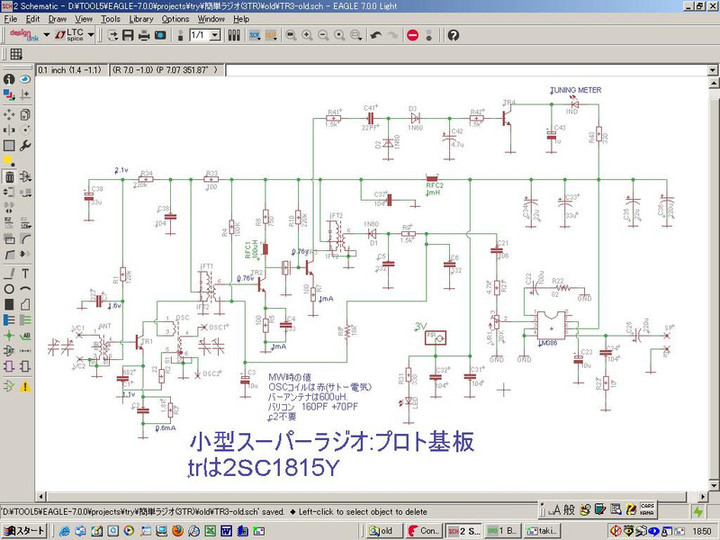Expand the LTC spice dropdown arrow
The width and height of the screenshot is (720, 540).
click(91, 35)
